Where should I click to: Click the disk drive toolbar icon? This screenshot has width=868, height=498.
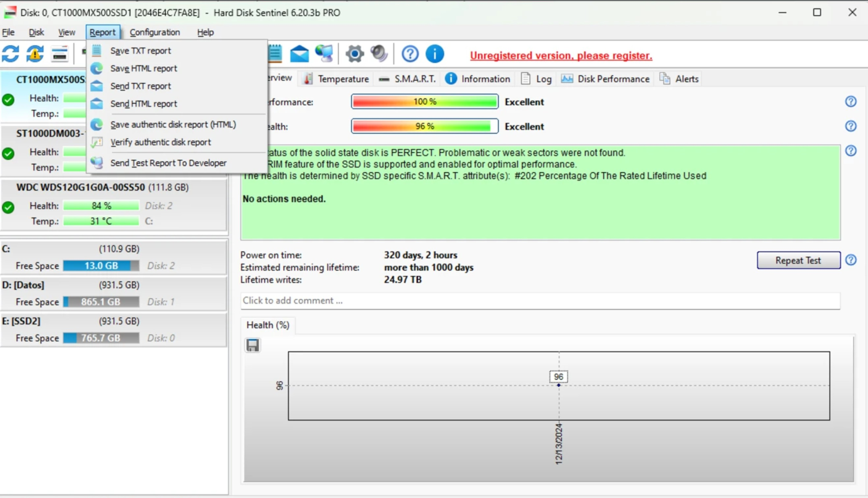[x=60, y=54]
